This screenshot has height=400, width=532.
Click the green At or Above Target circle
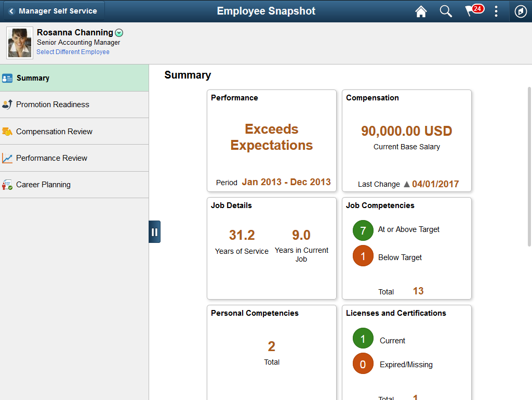pyautogui.click(x=363, y=230)
